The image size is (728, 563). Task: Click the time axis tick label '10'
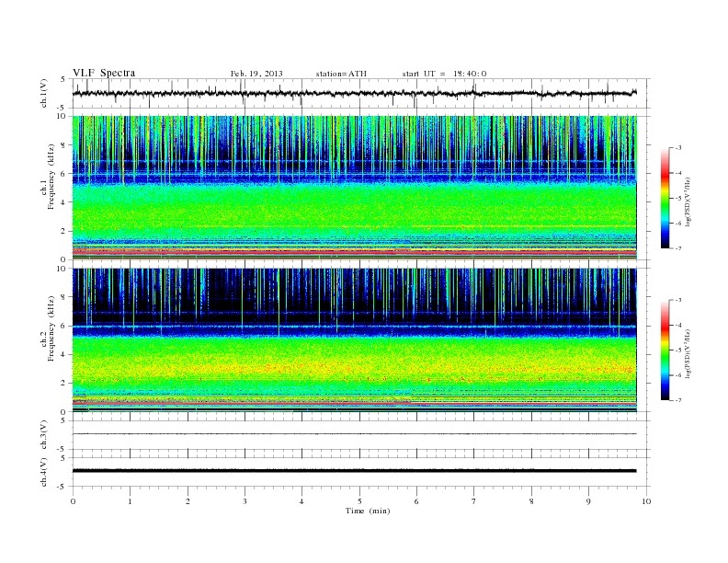click(646, 501)
